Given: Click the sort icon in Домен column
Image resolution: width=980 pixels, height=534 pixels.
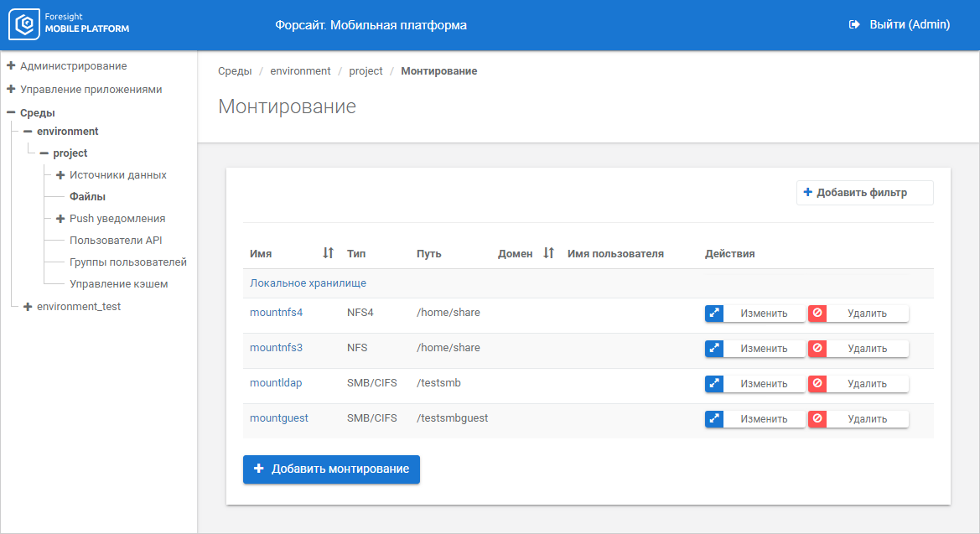Looking at the screenshot, I should pos(548,253).
